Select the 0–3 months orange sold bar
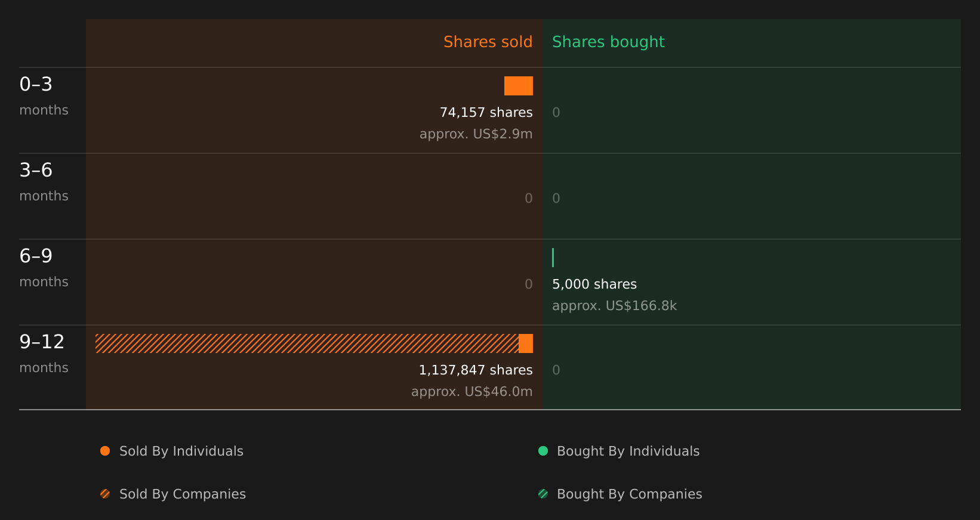This screenshot has width=980, height=520. tap(519, 86)
